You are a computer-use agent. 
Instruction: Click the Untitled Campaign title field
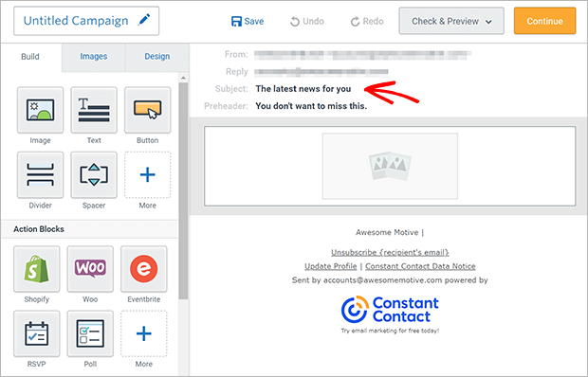click(x=86, y=21)
